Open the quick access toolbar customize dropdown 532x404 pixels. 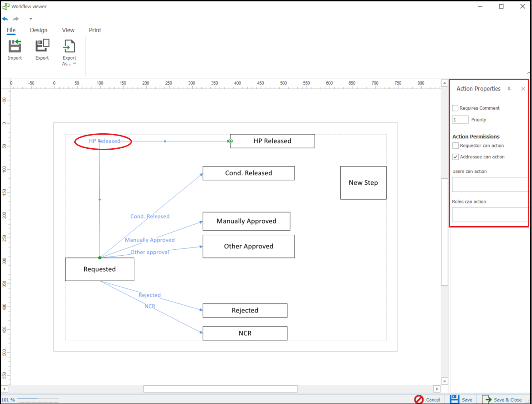(x=31, y=19)
